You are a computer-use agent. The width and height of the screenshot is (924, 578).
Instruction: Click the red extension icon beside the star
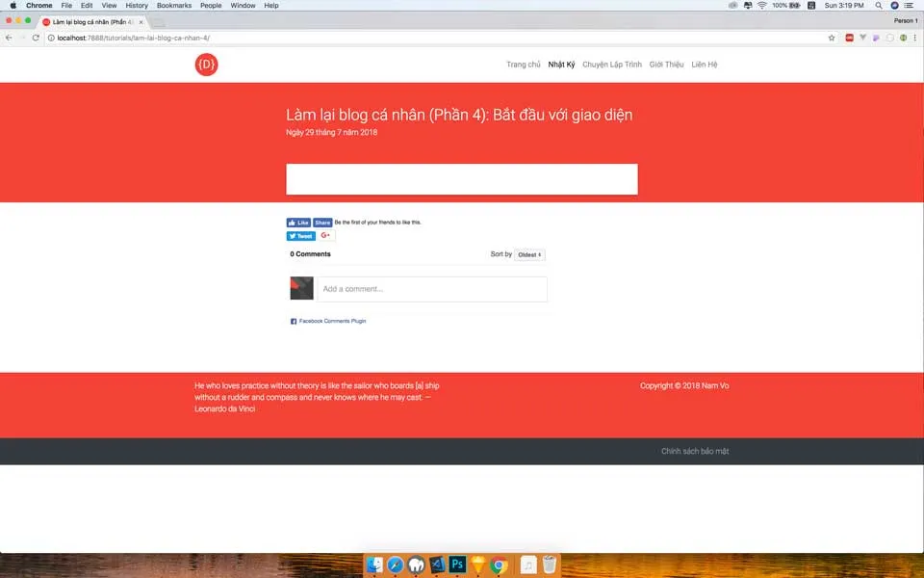(849, 38)
